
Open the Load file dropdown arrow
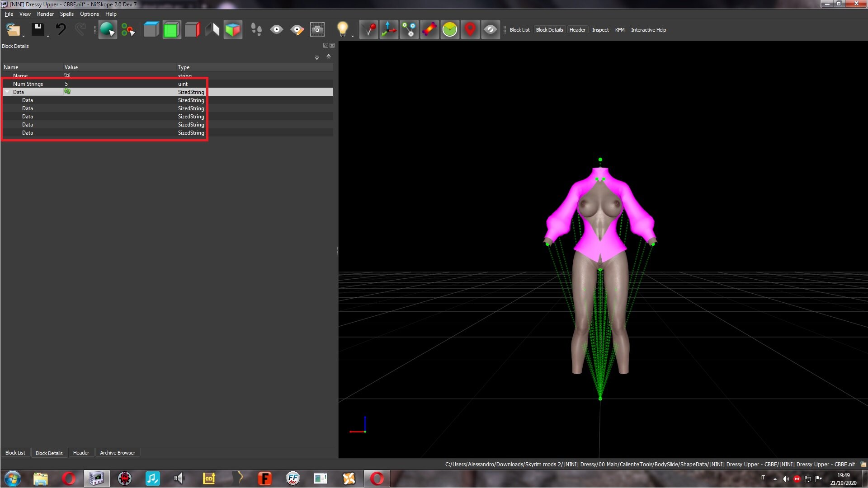click(24, 36)
